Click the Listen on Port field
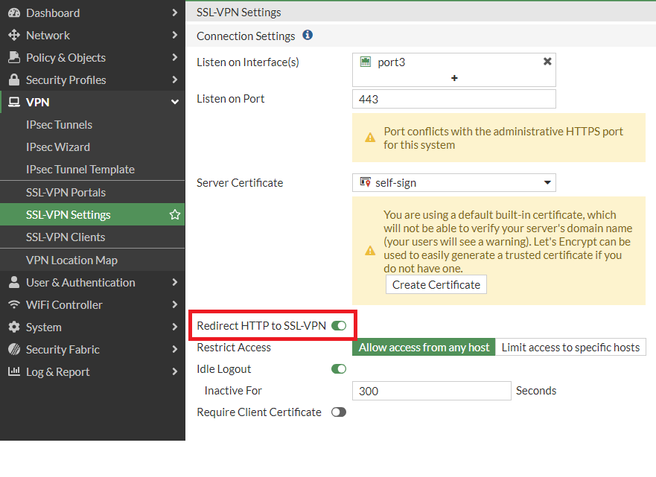 click(454, 99)
